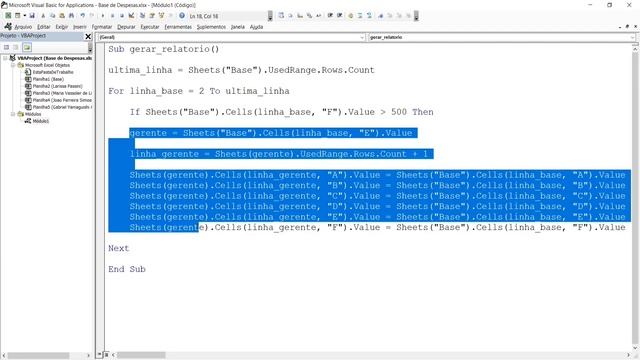Open the Insert UserForm dropdown arrow

pos(24,16)
